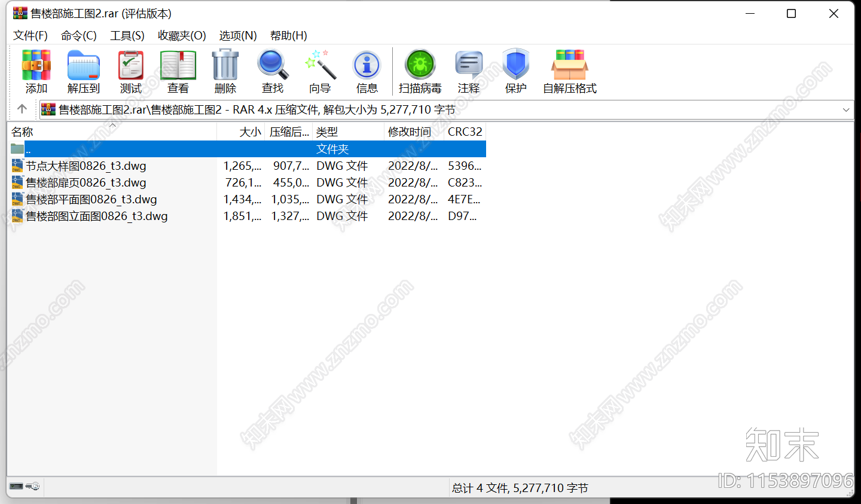Open the 帮助(H) menu
The width and height of the screenshot is (861, 504).
[289, 36]
